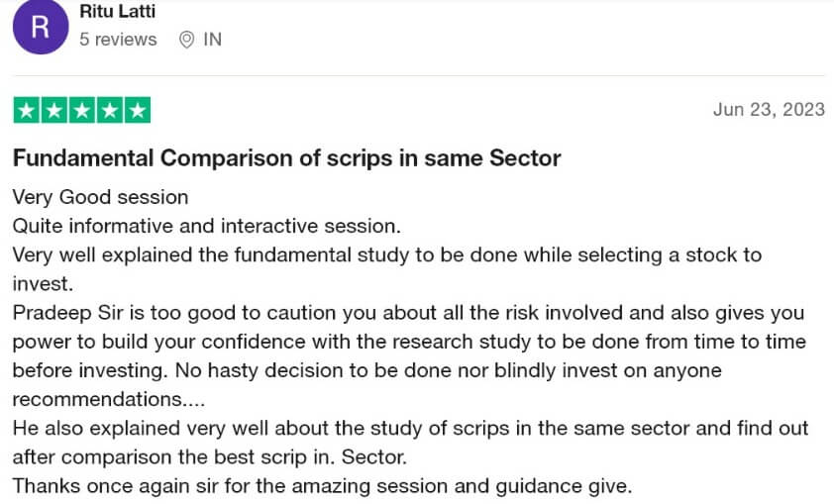
Task: Click the Jun 23, 2023 review date
Action: pyautogui.click(x=769, y=110)
